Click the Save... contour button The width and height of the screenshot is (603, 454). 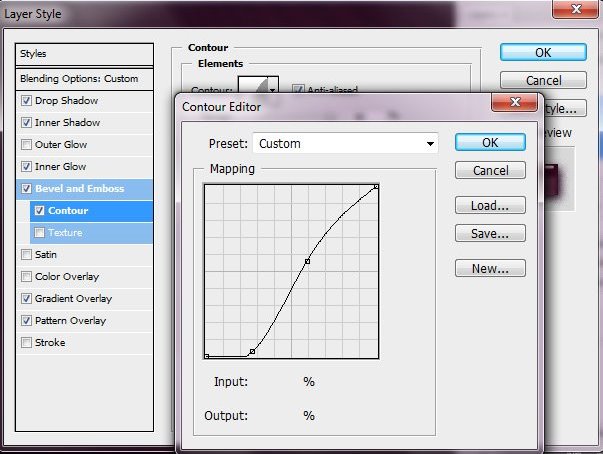coord(490,234)
